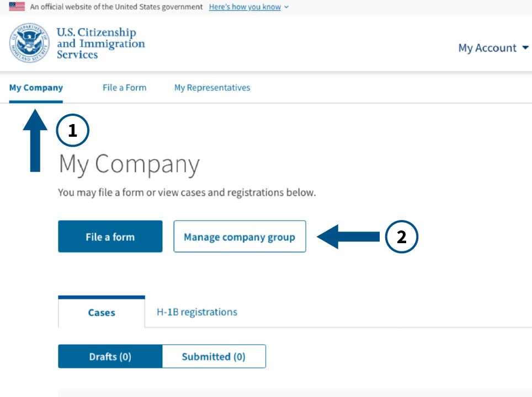532x397 pixels.
Task: Click the File a form button
Action: [x=110, y=236]
